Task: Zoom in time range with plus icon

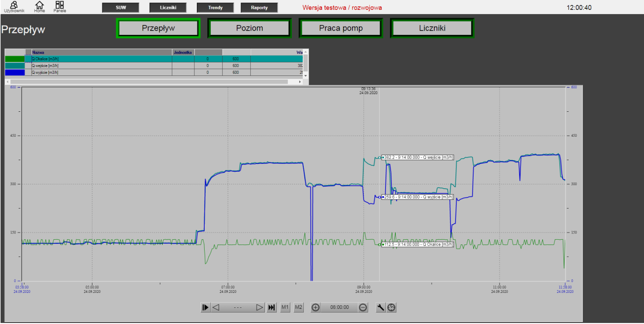Action: click(x=315, y=307)
